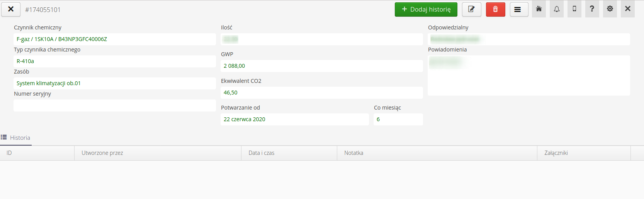This screenshot has height=199, width=644.
Task: Click the empty Numer seryjny field
Action: coord(114,105)
